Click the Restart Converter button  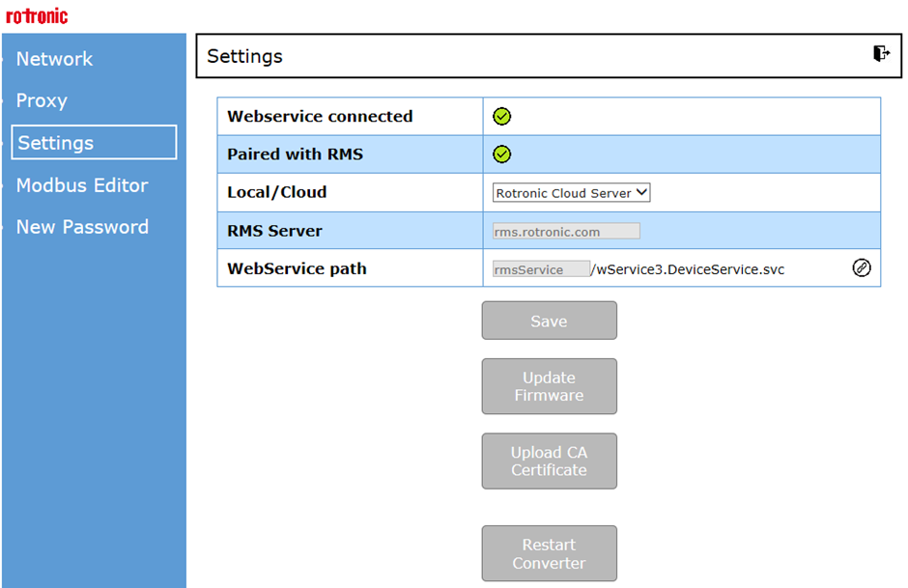pyautogui.click(x=549, y=554)
